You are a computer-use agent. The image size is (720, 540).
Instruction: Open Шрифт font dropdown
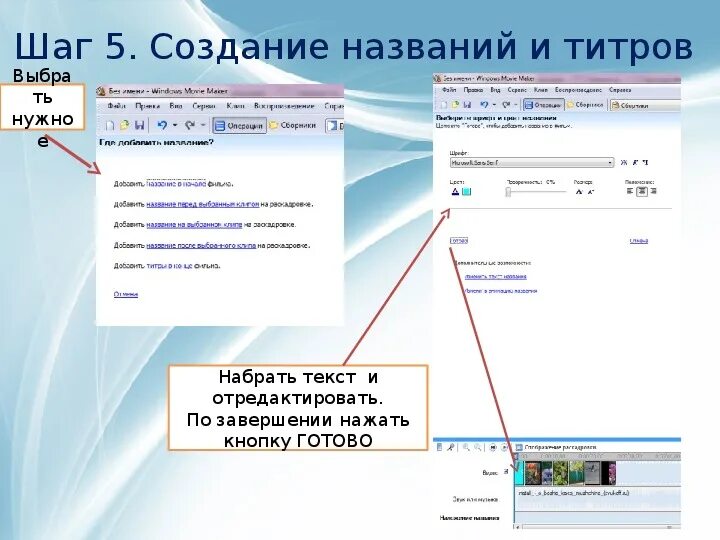[532, 163]
